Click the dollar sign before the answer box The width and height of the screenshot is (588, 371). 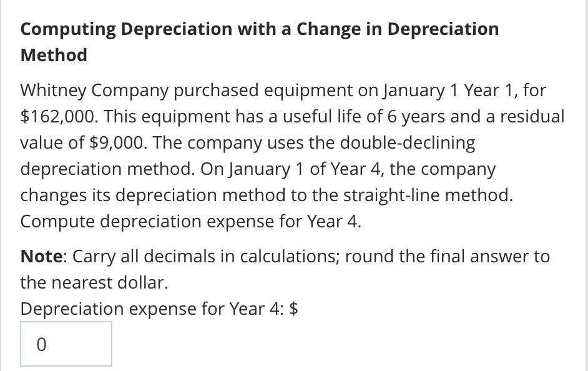(x=295, y=309)
